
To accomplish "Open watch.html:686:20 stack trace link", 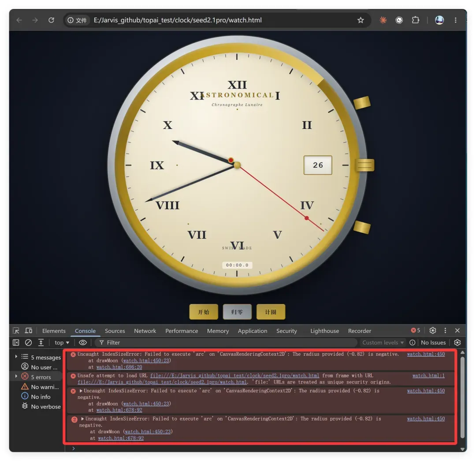I will tap(119, 367).
